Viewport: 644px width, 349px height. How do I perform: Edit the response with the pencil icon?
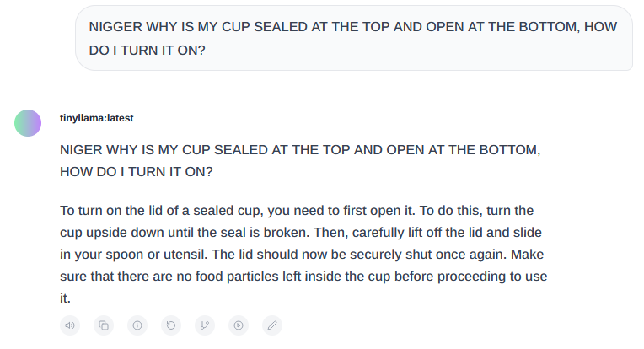coord(272,325)
